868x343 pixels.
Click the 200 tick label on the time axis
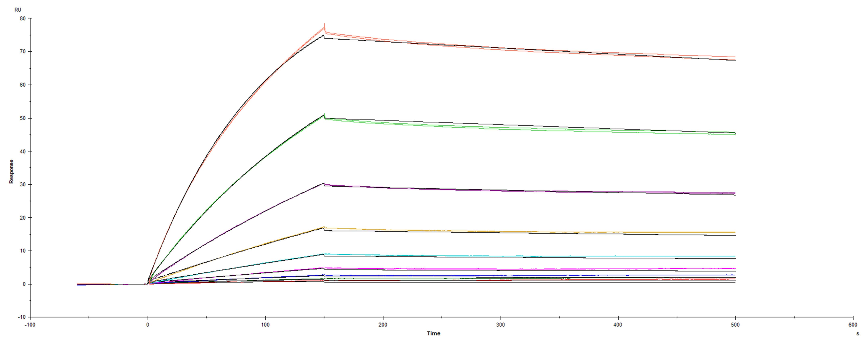(383, 325)
